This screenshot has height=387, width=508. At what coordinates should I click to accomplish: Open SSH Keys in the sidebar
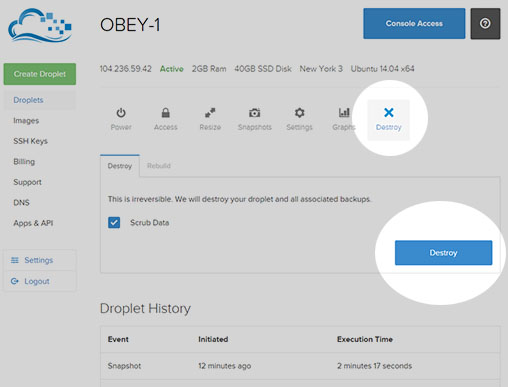30,141
